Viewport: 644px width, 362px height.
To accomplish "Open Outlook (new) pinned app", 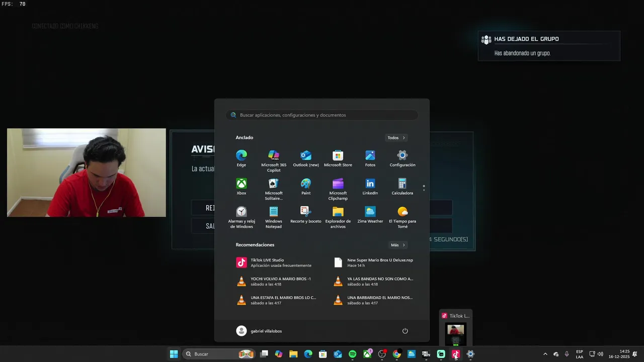I will point(306,158).
